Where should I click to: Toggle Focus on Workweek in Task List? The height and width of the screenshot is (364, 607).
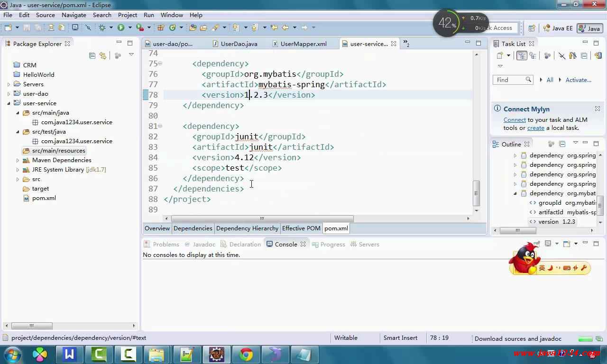coord(547,55)
